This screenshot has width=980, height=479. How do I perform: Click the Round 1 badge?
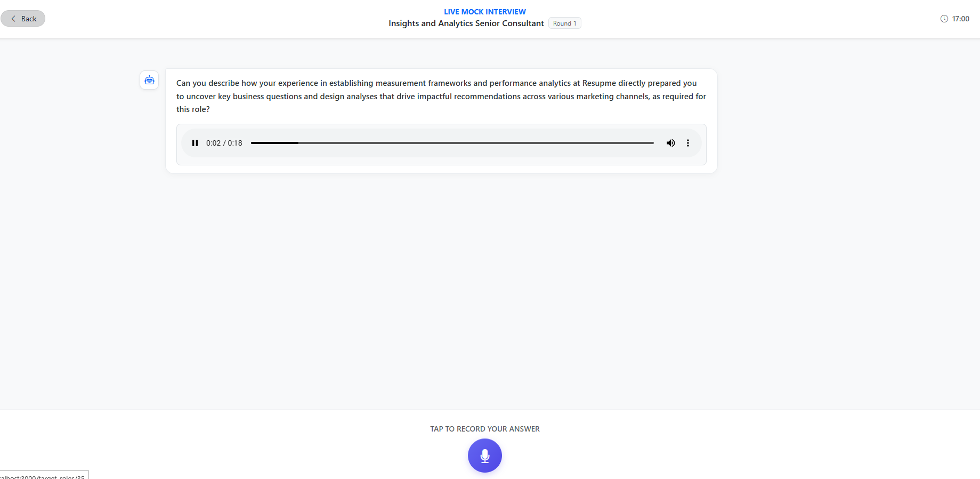(x=564, y=23)
